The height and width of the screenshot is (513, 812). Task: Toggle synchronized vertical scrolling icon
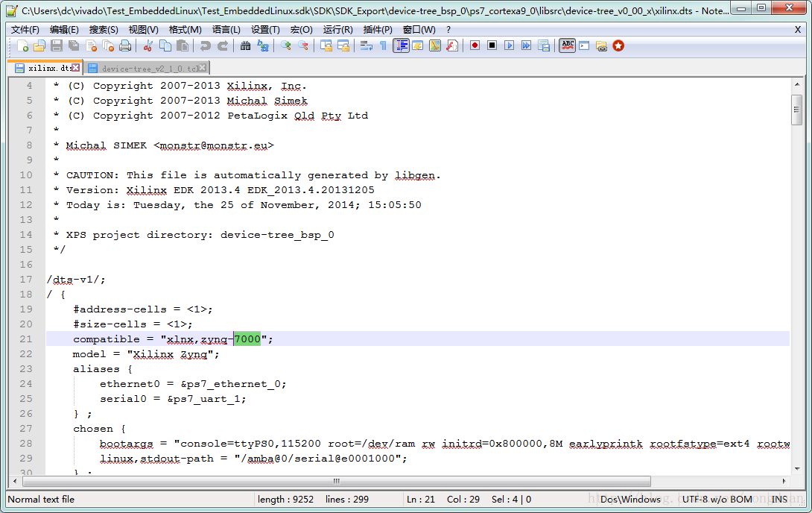pos(326,46)
